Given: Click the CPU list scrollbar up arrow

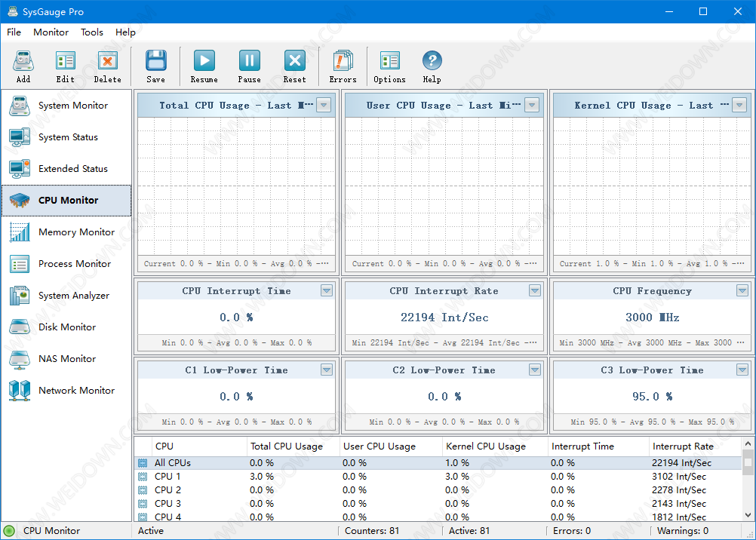Looking at the screenshot, I should coord(748,443).
